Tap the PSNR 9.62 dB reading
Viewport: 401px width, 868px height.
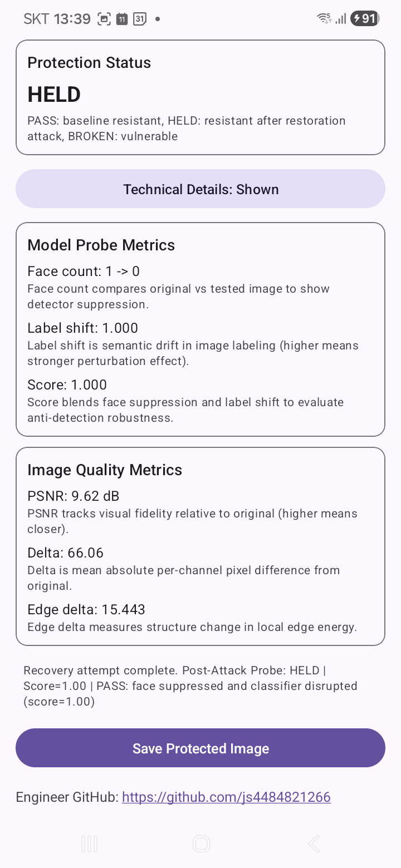[x=73, y=496]
